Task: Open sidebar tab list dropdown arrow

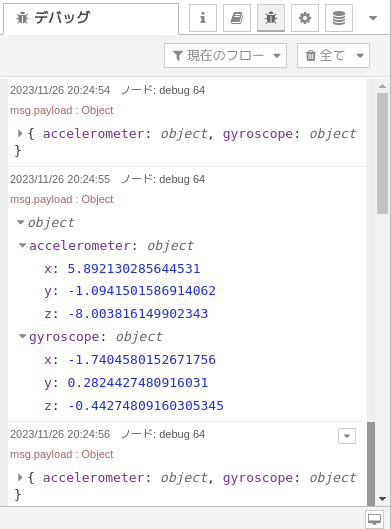Action: [x=373, y=18]
